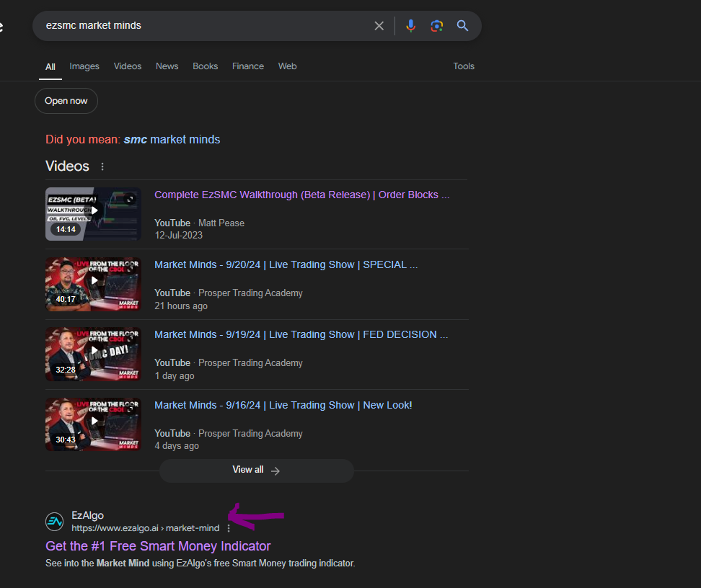
Task: Click into the search input field
Action: click(206, 26)
